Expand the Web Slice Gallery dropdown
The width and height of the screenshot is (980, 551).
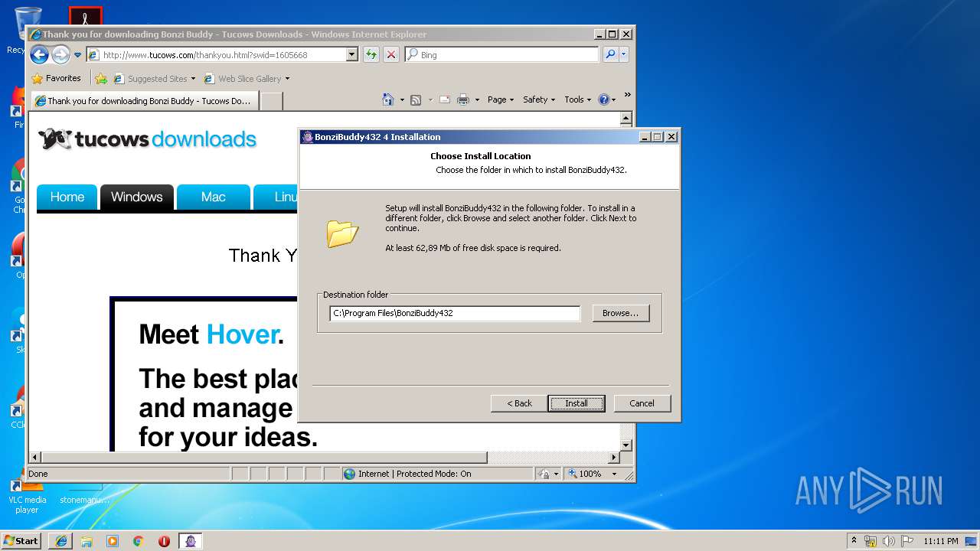tap(287, 79)
